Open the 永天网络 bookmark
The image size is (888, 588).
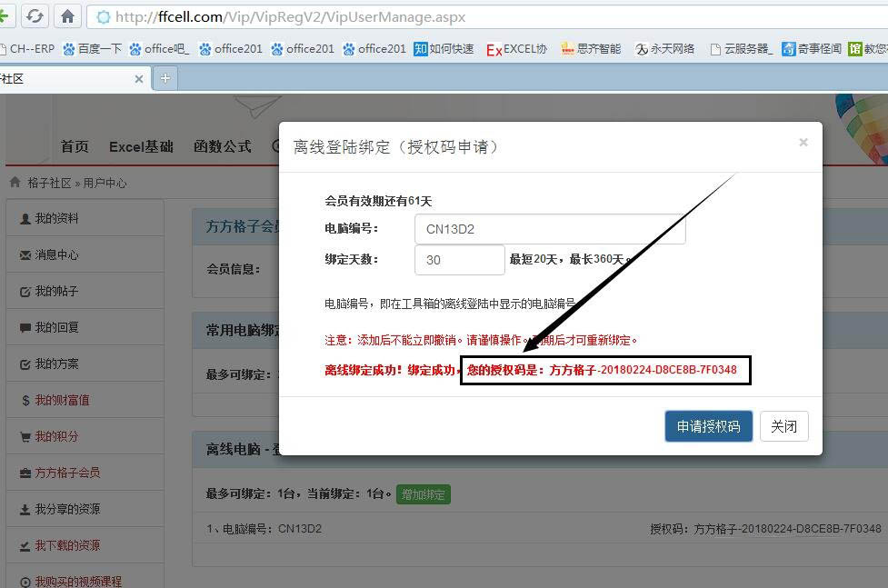(x=665, y=49)
